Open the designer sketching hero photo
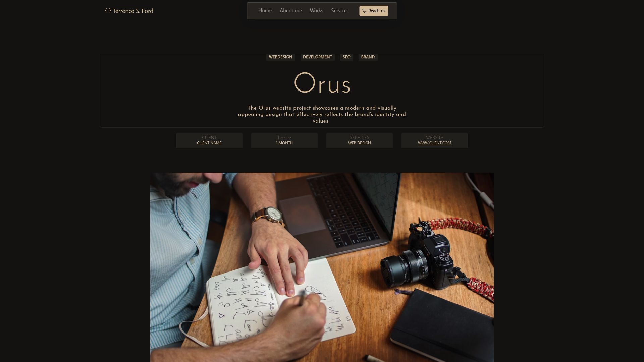The height and width of the screenshot is (362, 644). pyautogui.click(x=322, y=267)
